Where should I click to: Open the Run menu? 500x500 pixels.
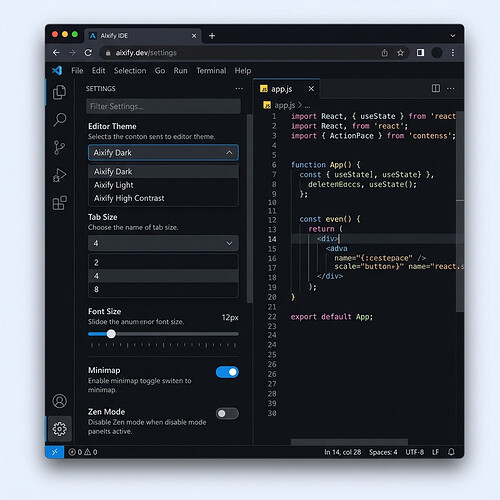click(x=180, y=71)
